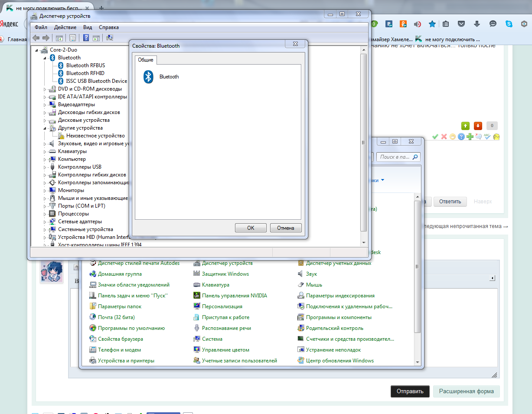Click the black Отправить button
The image size is (532, 414).
coord(410,391)
